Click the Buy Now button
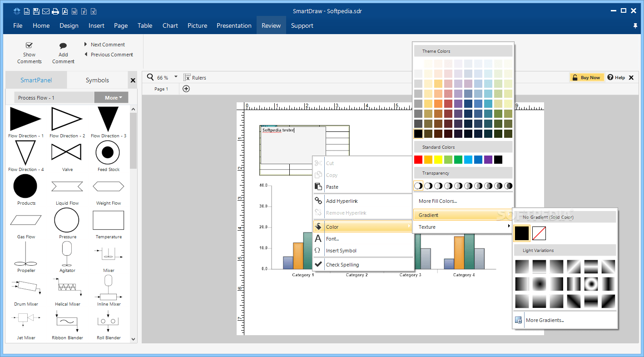This screenshot has height=357, width=644. (587, 77)
